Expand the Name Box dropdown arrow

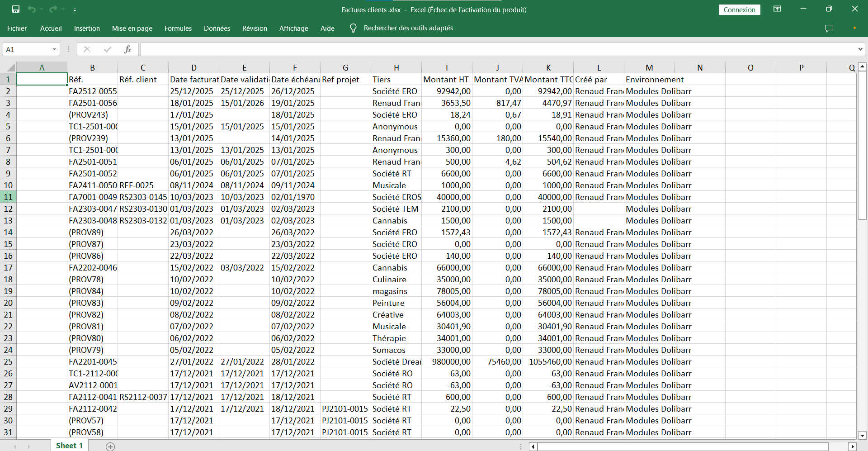point(54,49)
